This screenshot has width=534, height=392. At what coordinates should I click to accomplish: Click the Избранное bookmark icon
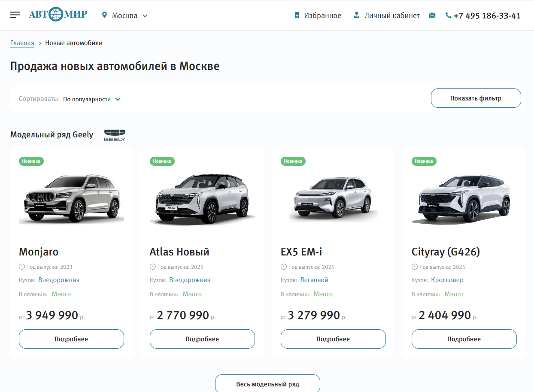(x=297, y=15)
